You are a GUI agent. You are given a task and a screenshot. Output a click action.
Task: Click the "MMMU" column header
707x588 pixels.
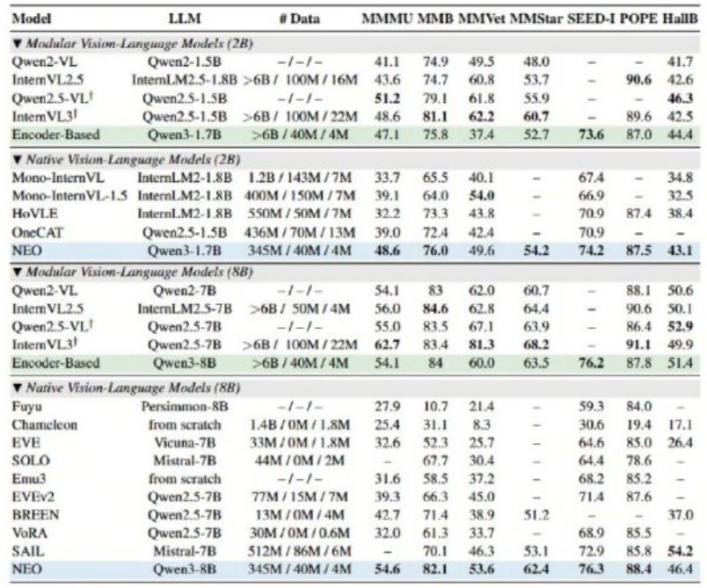coord(387,19)
